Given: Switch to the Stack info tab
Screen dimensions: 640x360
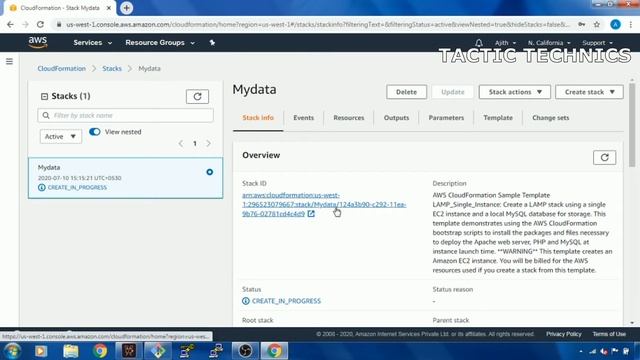Looking at the screenshot, I should [x=258, y=118].
